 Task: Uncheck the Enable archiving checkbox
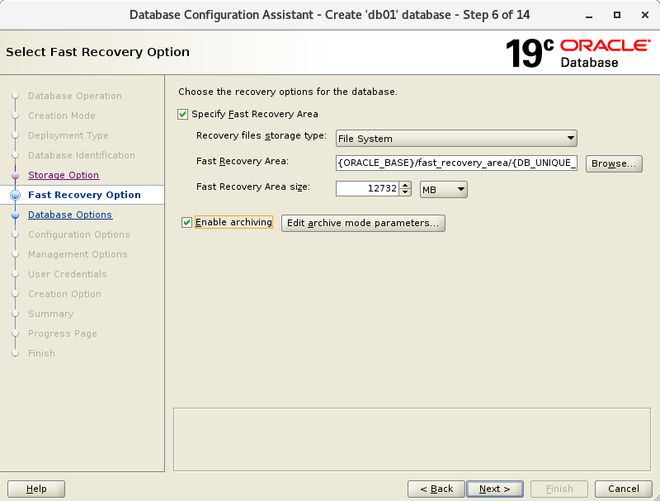[x=186, y=222]
